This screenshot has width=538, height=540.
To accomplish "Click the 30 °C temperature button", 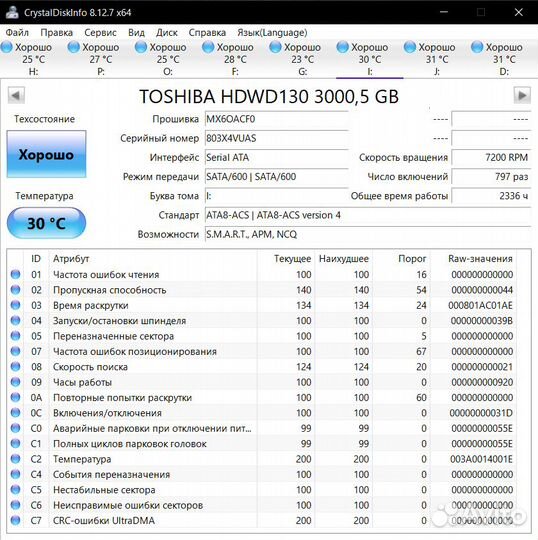I will (x=46, y=223).
